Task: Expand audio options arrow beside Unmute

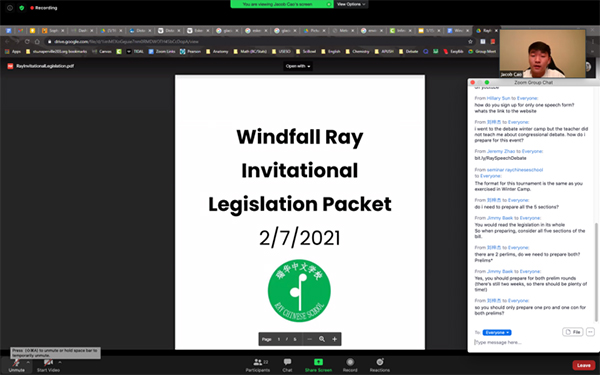Action: [x=28, y=362]
